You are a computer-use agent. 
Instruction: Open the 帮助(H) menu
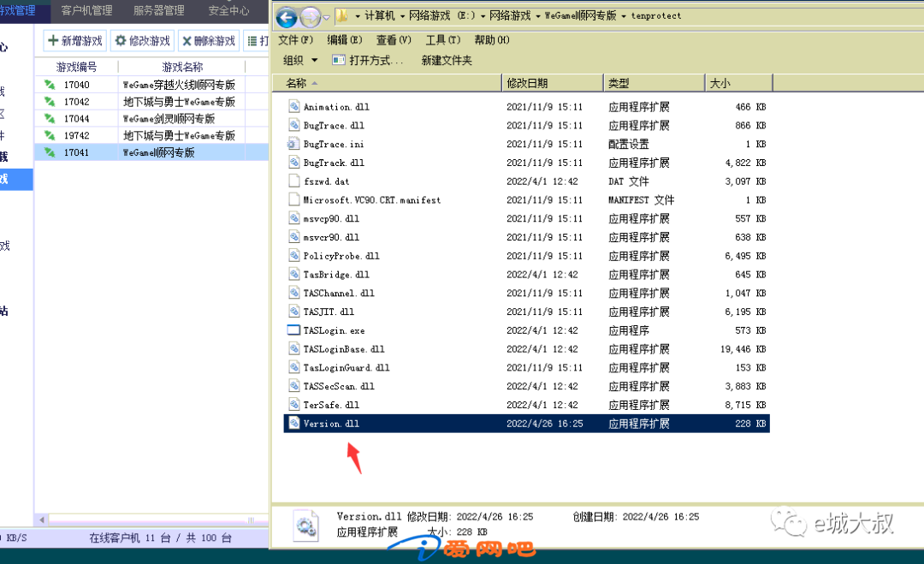(491, 40)
